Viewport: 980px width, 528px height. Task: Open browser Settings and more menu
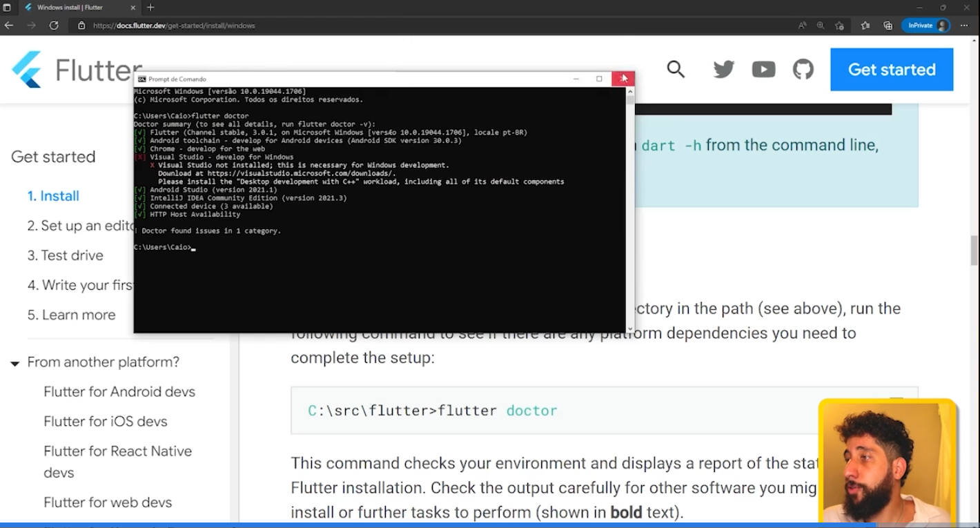click(x=964, y=26)
